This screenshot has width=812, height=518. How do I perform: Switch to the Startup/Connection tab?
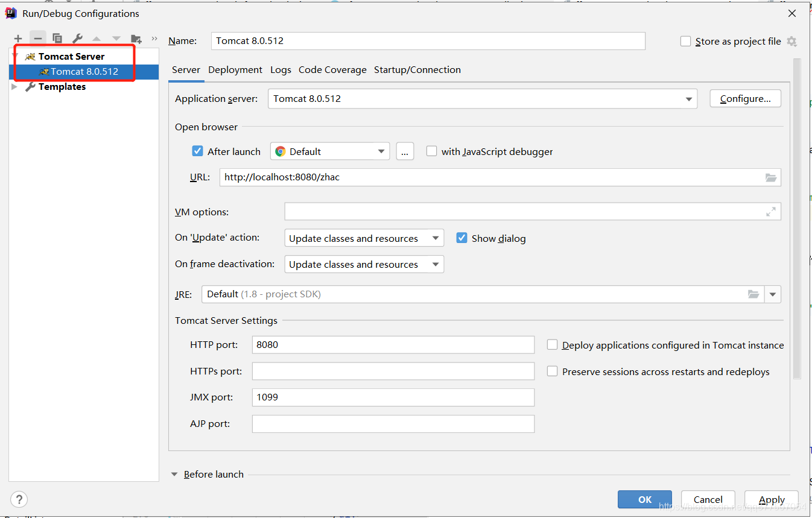pyautogui.click(x=417, y=70)
